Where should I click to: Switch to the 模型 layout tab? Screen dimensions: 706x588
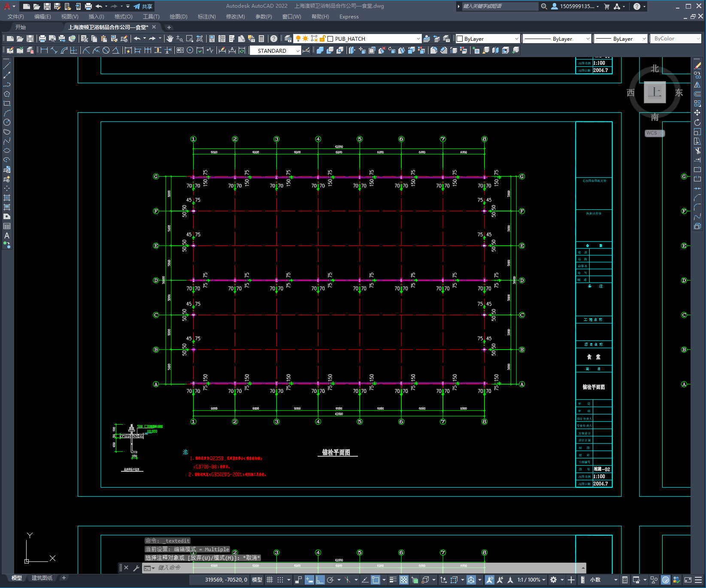pos(17,578)
